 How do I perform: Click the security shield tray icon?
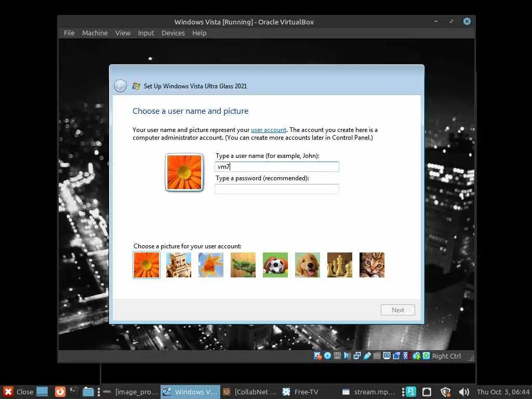(x=445, y=392)
